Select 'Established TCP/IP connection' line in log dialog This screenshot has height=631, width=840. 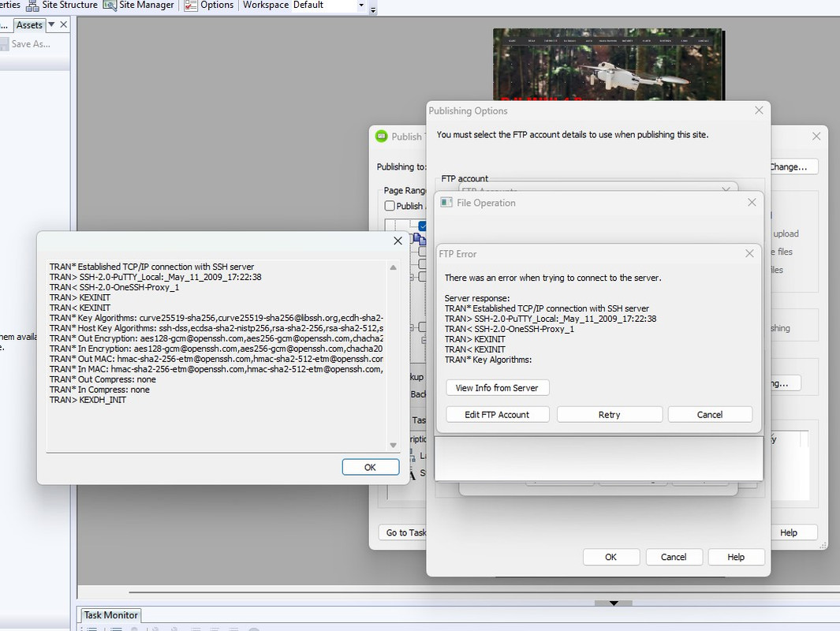pyautogui.click(x=151, y=267)
